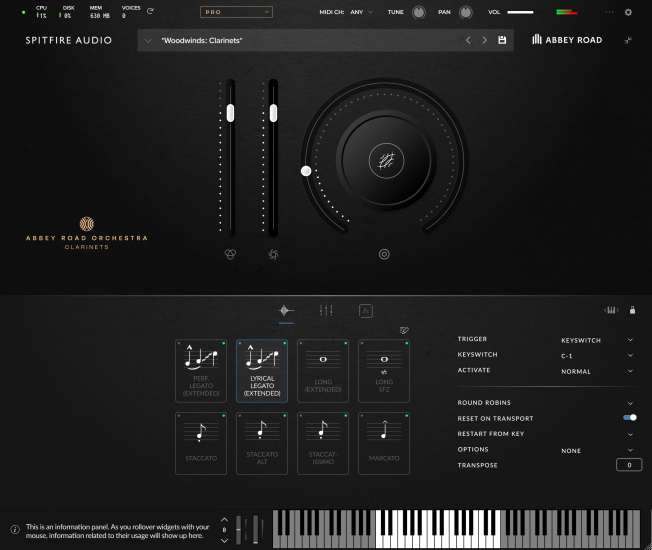Click the Abbey Road logo button
Screen dimensions: 652x550
point(567,40)
